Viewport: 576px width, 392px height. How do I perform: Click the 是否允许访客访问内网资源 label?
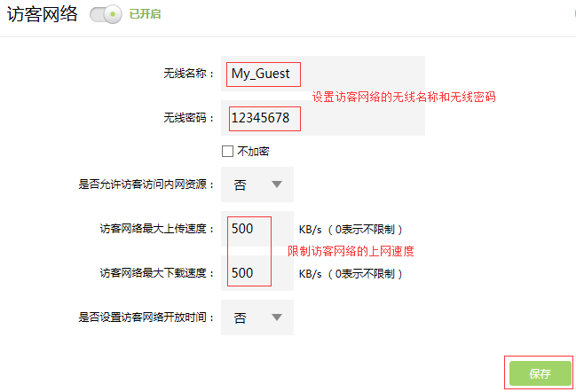tap(146, 185)
